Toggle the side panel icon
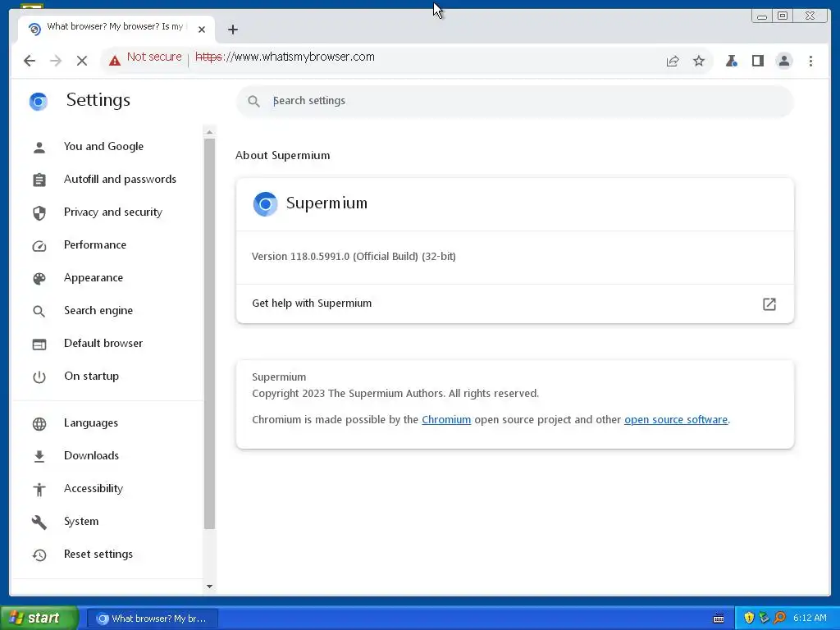This screenshot has width=840, height=630. point(757,61)
